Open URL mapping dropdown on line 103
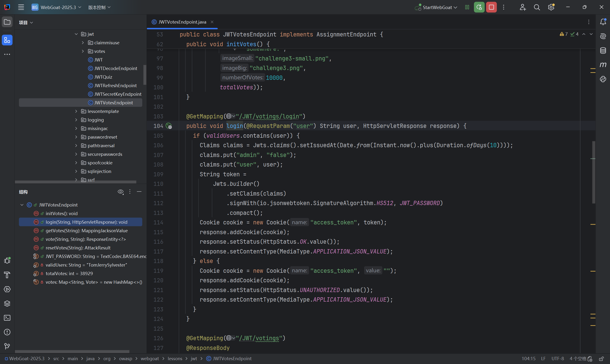This screenshot has height=364, width=610. click(231, 116)
